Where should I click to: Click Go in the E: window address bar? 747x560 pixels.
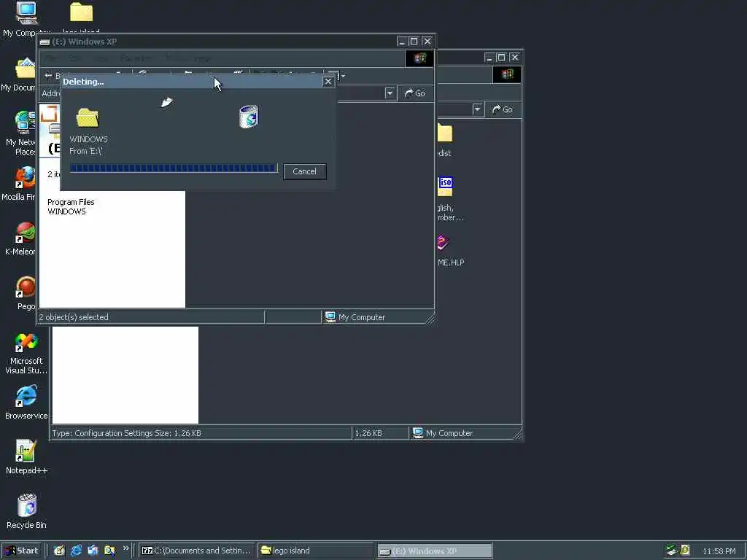coord(414,93)
